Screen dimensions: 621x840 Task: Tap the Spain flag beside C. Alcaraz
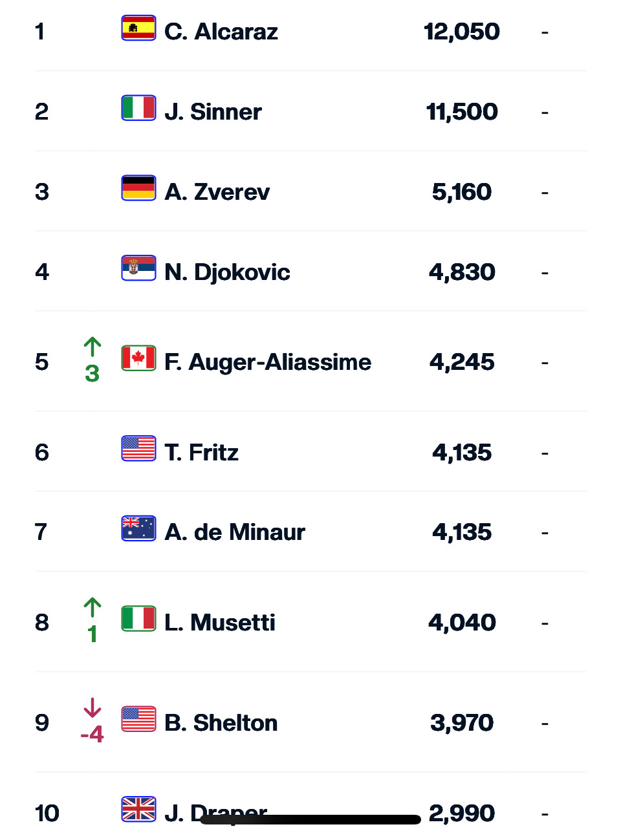coord(138,28)
